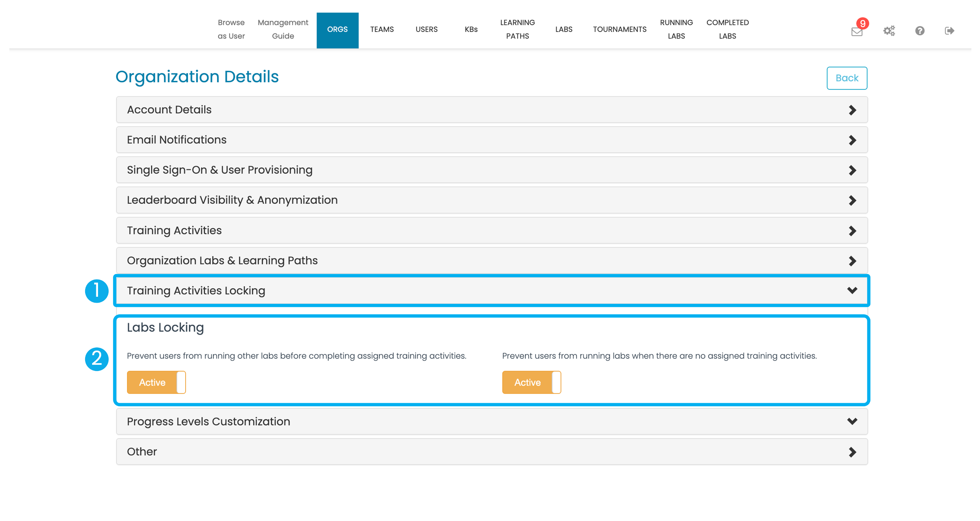This screenshot has width=980, height=521.
Task: Open the KBs tab
Action: pyautogui.click(x=471, y=30)
